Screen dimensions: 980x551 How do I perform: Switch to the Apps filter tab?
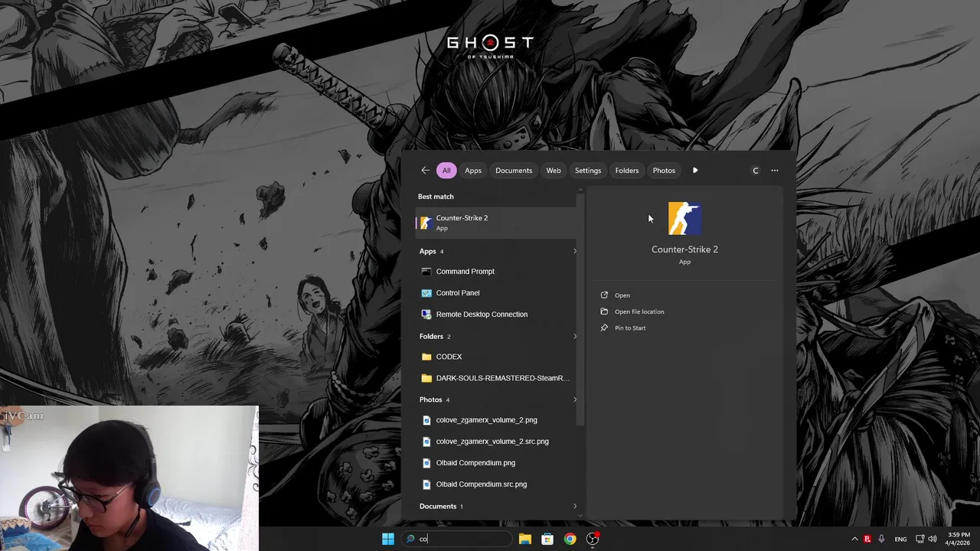pyautogui.click(x=473, y=171)
